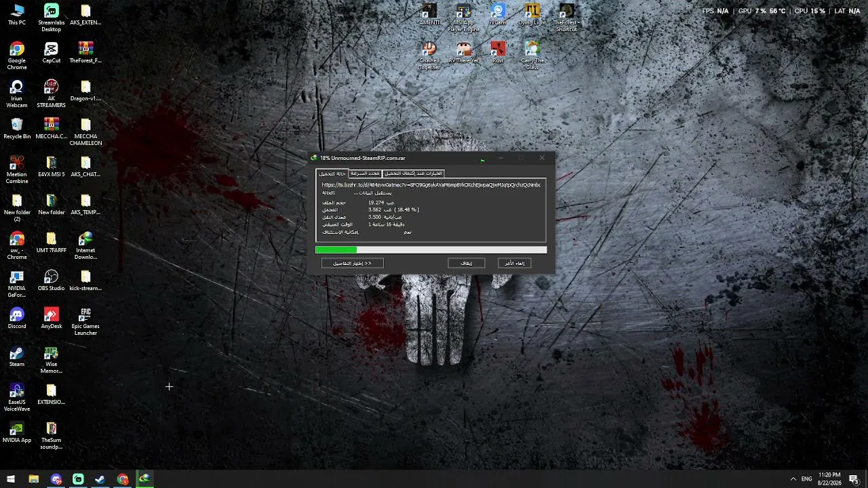
Task: Select the Streamlabs Desktop shortcut
Action: (x=52, y=18)
